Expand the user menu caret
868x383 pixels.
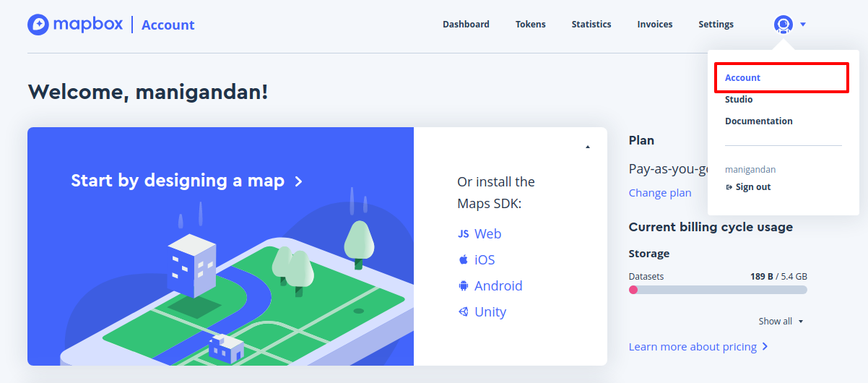click(803, 25)
